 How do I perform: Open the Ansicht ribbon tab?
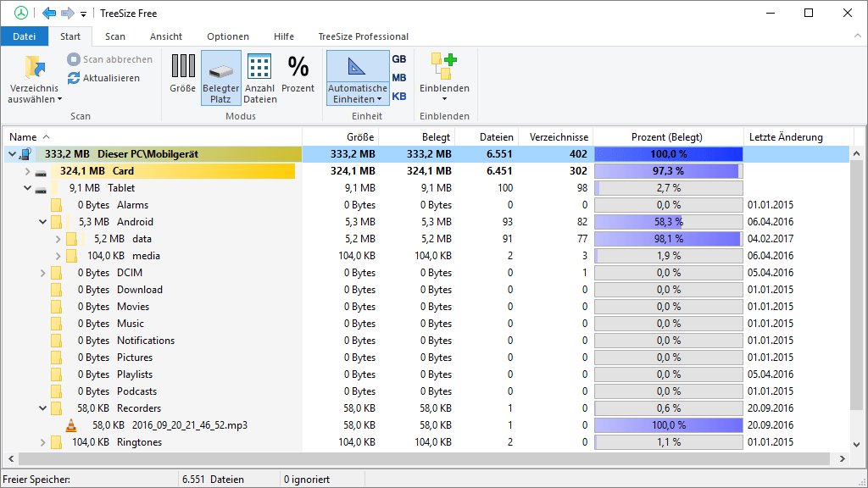(x=166, y=36)
